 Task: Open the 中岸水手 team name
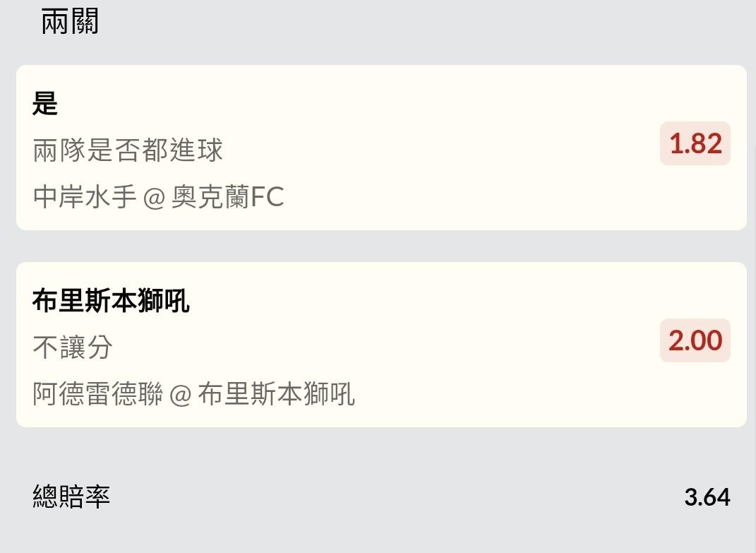(84, 196)
